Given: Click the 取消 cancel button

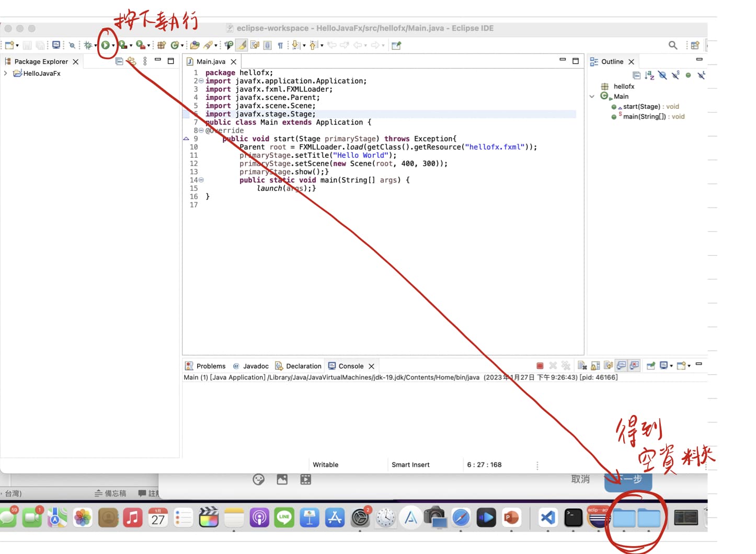Looking at the screenshot, I should tap(580, 479).
